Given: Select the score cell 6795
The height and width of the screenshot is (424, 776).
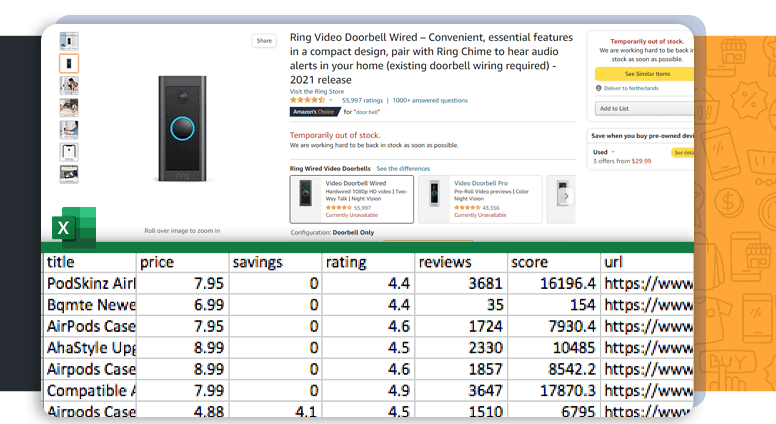Looking at the screenshot, I should [554, 411].
